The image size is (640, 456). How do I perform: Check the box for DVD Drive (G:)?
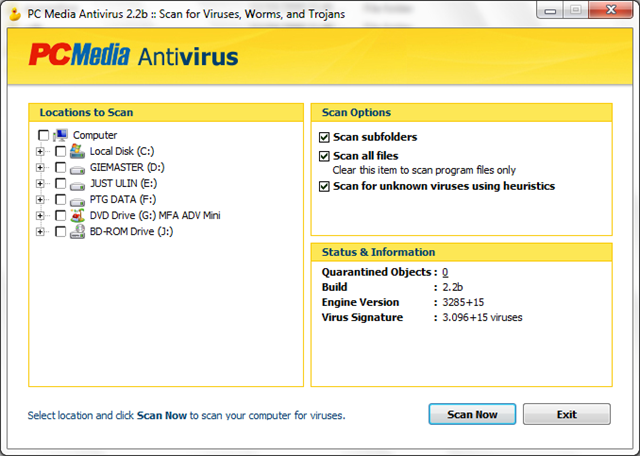point(60,215)
